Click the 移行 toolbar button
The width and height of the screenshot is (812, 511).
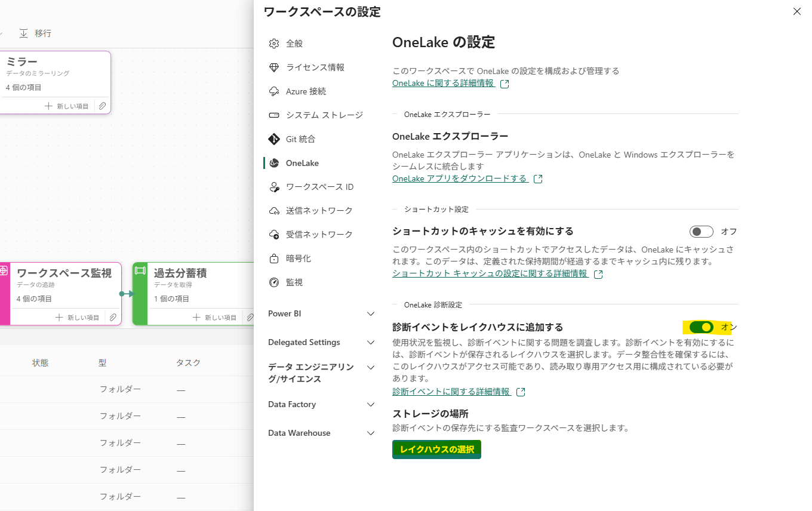pos(35,33)
